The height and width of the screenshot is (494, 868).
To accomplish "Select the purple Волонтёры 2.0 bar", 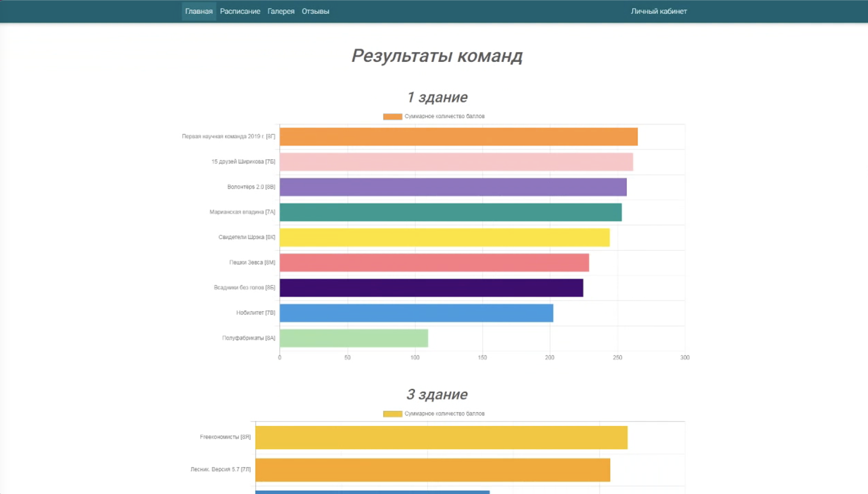I will (453, 187).
